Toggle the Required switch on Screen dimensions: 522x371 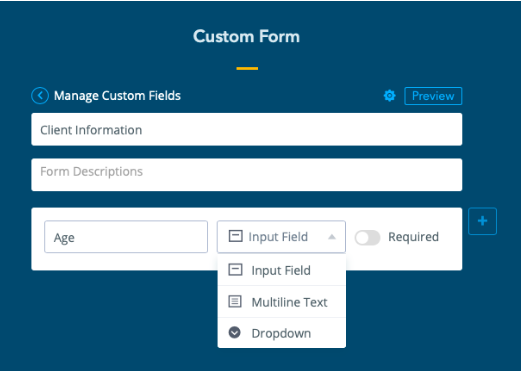click(x=367, y=238)
